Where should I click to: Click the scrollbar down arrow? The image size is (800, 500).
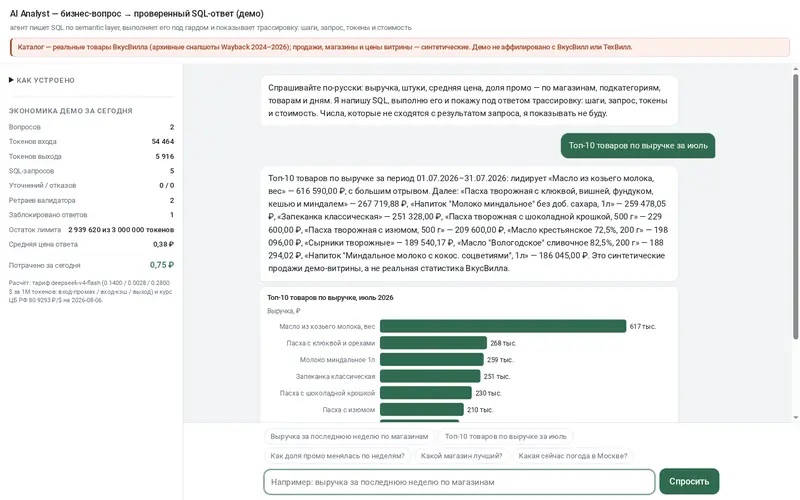click(x=795, y=417)
